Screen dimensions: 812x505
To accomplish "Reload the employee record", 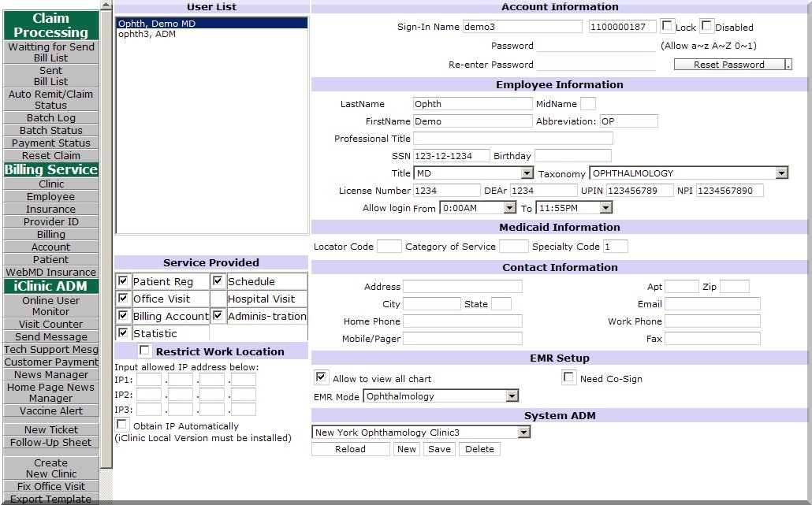I will click(351, 448).
